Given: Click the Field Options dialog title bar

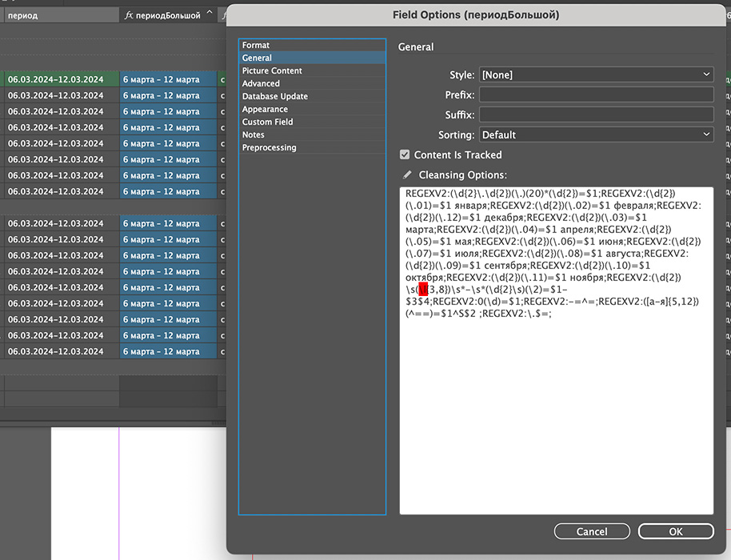Looking at the screenshot, I should coord(476,15).
